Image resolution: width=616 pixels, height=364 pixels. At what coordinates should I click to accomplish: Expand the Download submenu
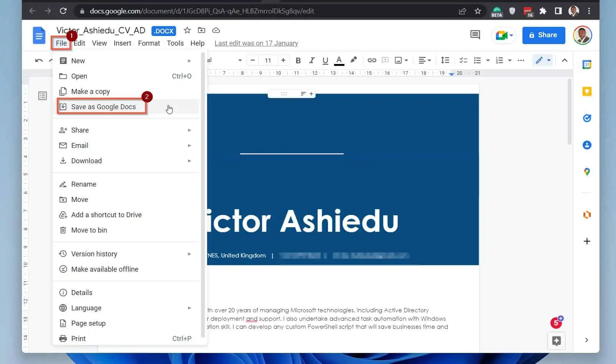(x=126, y=161)
